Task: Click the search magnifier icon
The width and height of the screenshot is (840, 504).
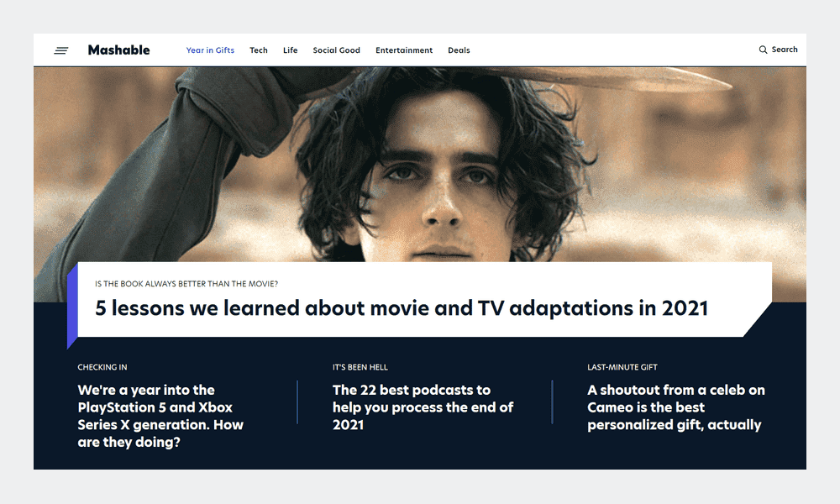Action: 763,50
